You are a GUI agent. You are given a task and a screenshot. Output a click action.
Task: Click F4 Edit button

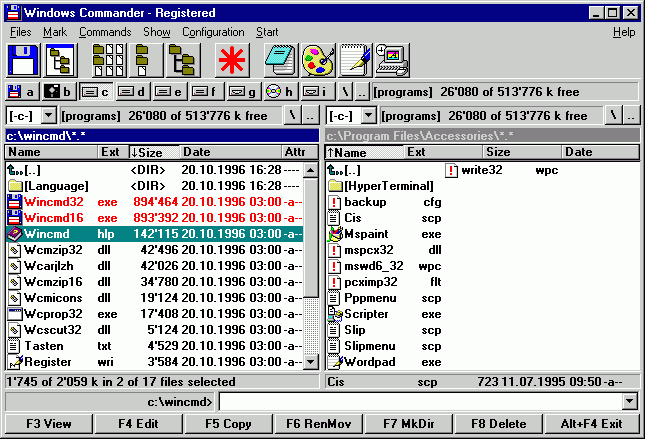tap(138, 424)
